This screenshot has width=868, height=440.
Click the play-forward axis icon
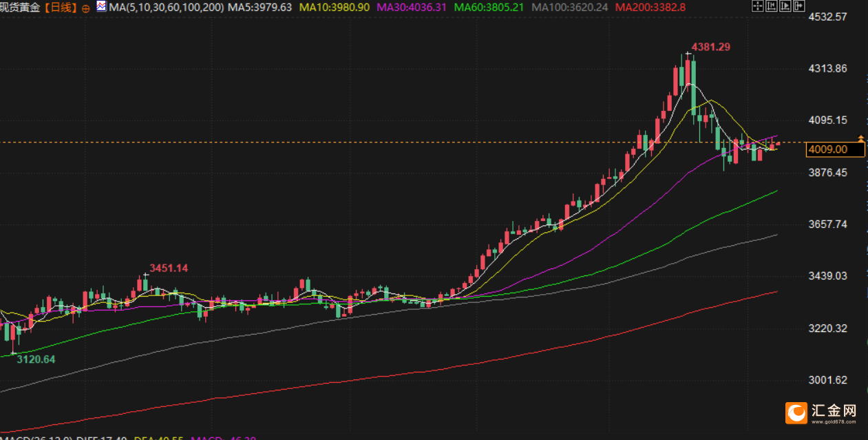(785, 6)
